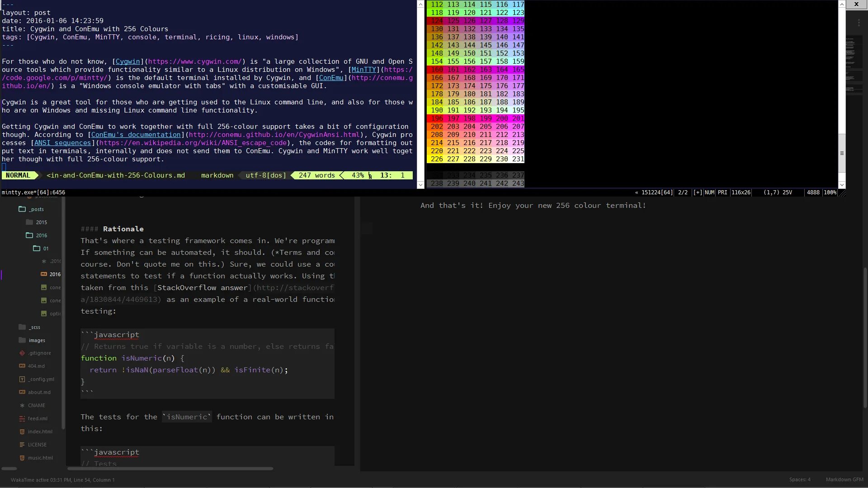Image resolution: width=868 pixels, height=488 pixels.
Task: Open the images folder
Action: click(x=37, y=340)
